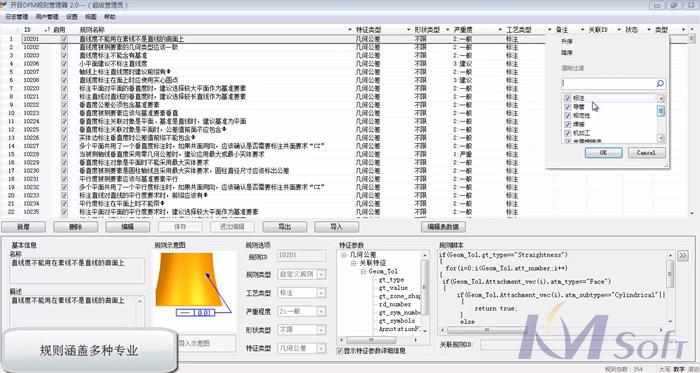
Task: Select the gt_type tree item
Action: (x=391, y=280)
